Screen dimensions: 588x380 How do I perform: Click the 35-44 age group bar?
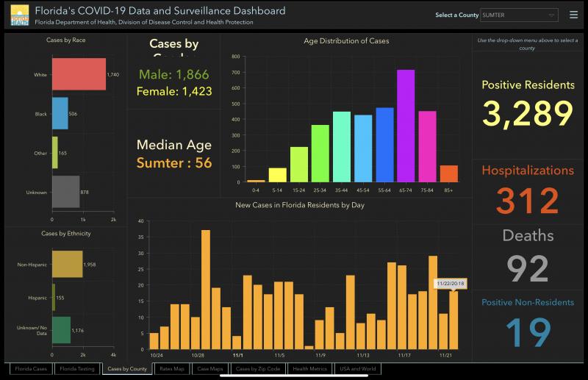click(342, 147)
